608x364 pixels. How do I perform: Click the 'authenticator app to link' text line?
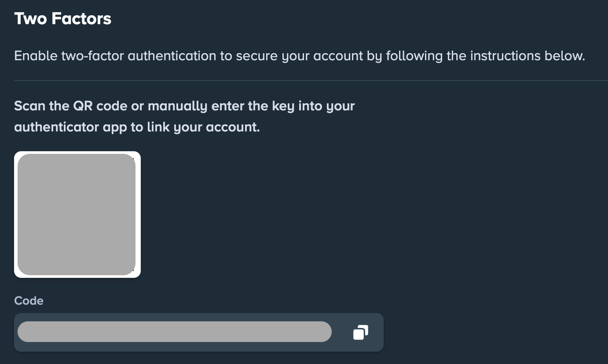[x=137, y=127]
